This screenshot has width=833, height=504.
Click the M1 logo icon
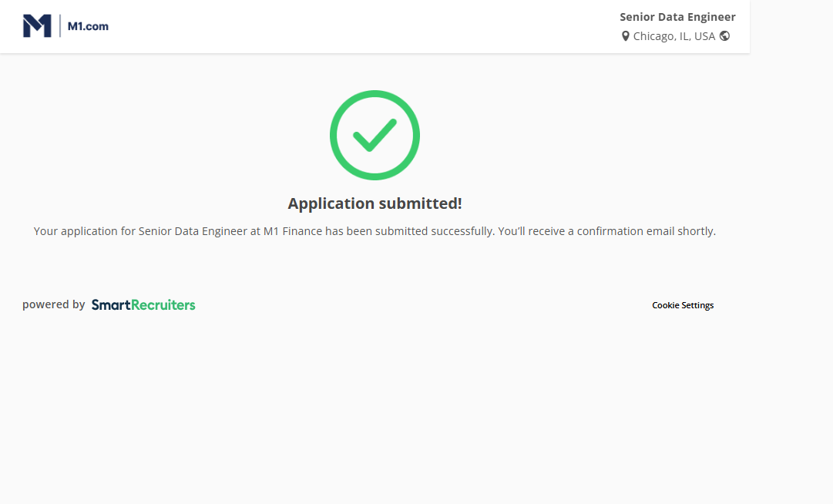[x=36, y=26]
